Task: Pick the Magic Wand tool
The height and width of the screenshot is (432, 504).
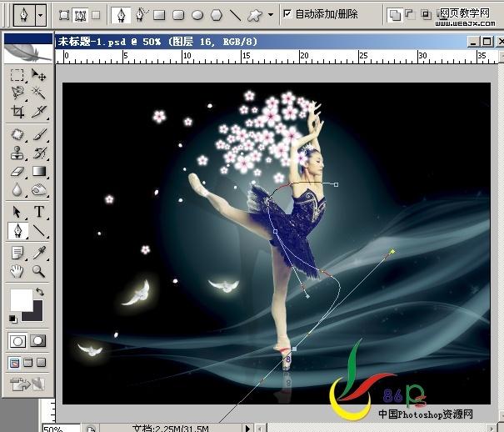Action: pyautogui.click(x=38, y=93)
